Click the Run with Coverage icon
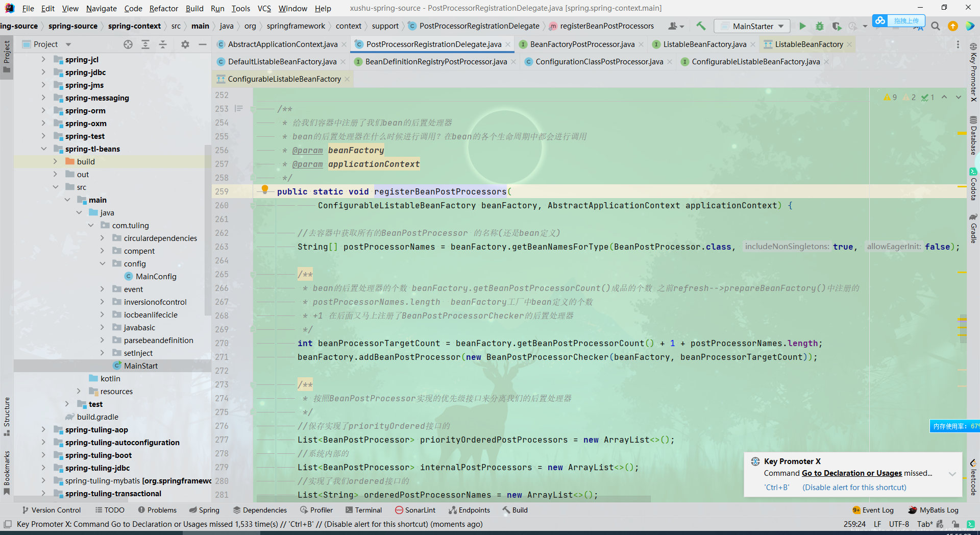980x535 pixels. pyautogui.click(x=836, y=26)
